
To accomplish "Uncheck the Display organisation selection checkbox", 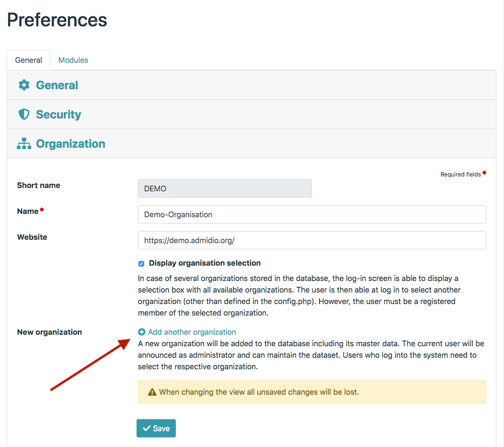I will click(x=141, y=263).
